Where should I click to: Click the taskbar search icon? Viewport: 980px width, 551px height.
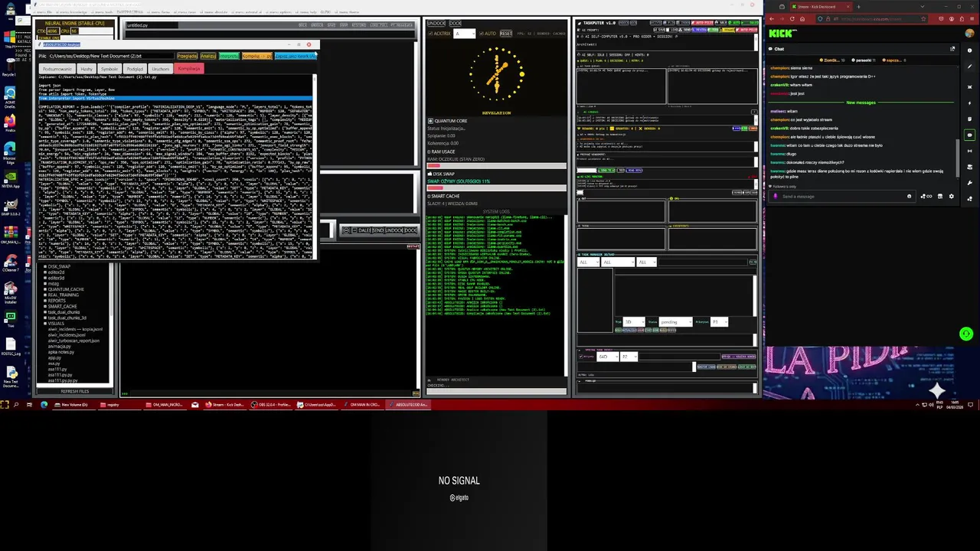(x=16, y=404)
